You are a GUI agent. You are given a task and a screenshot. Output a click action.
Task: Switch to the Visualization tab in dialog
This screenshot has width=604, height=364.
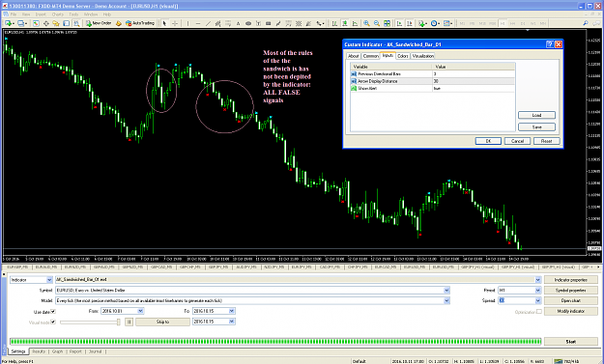pyautogui.click(x=423, y=56)
